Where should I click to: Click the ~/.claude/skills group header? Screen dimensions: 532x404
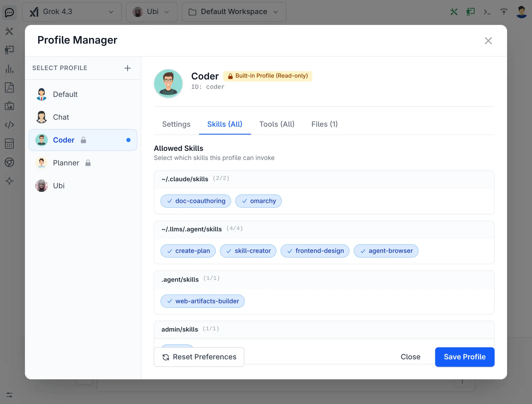pyautogui.click(x=324, y=179)
